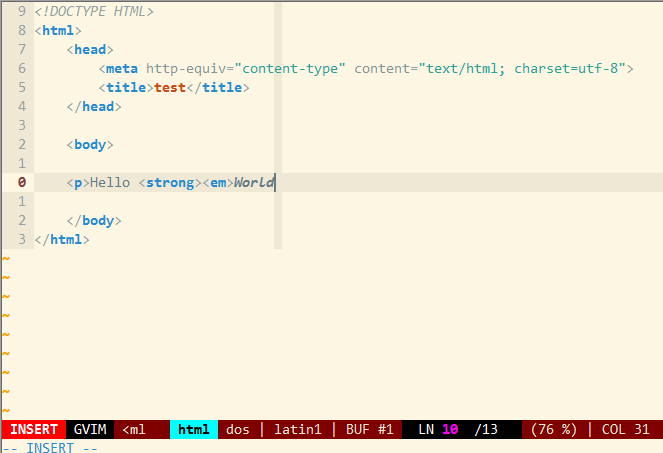Click the 76 % position indicator
The height and width of the screenshot is (453, 663).
point(554,429)
